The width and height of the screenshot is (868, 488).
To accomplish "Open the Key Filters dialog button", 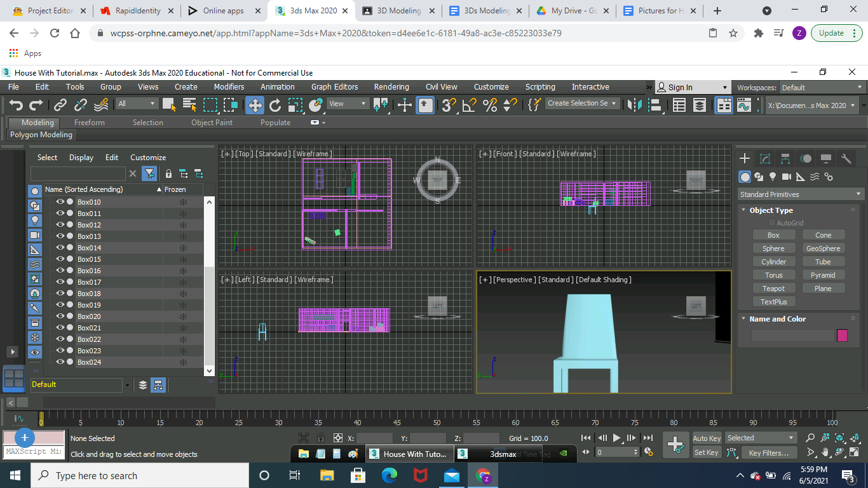I will [x=768, y=453].
